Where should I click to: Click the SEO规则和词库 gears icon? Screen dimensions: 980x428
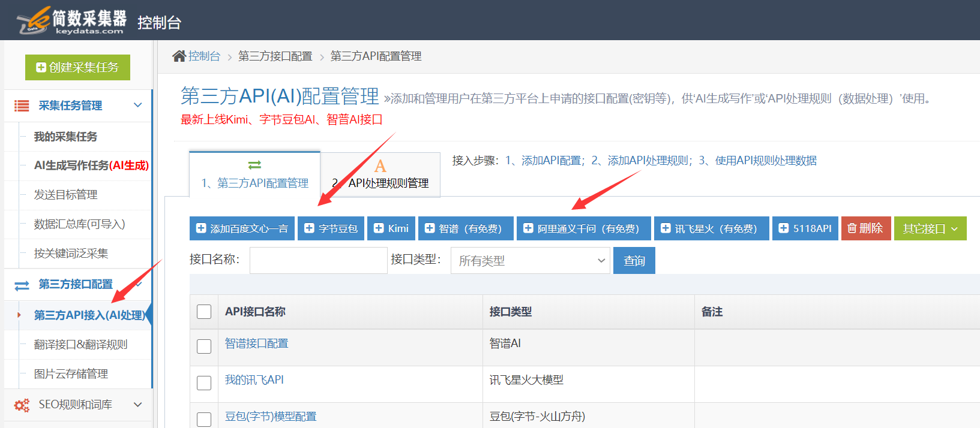tap(22, 405)
